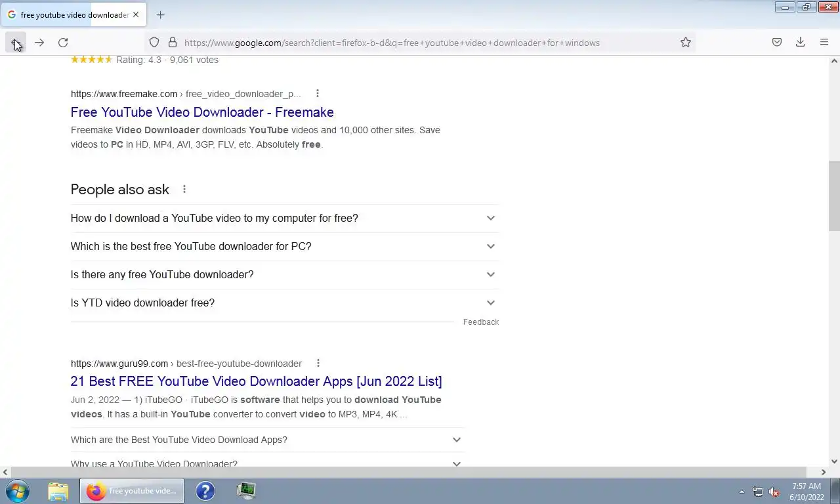Viewport: 840px width, 504px height.
Task: Click the horizontal scrollbar left arrow
Action: click(5, 472)
